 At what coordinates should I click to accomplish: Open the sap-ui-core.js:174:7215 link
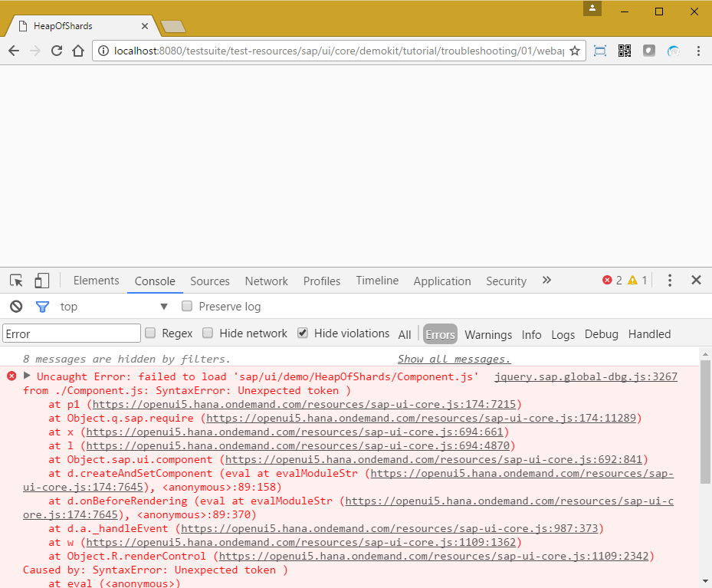coord(304,404)
